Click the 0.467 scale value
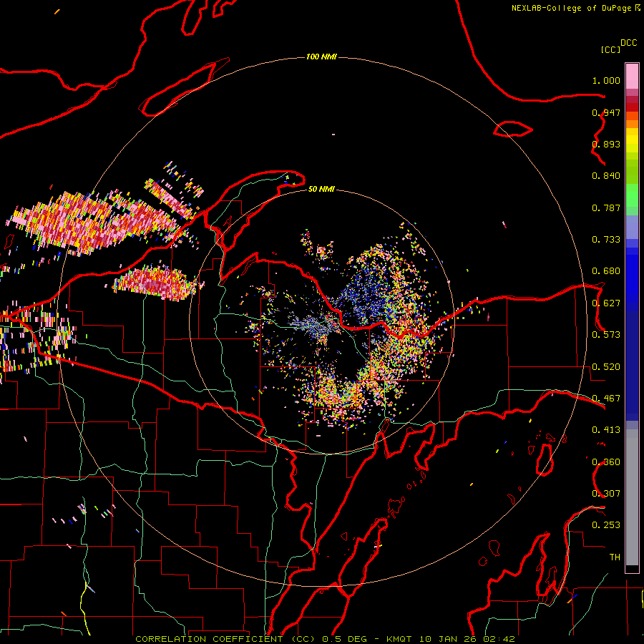The height and width of the screenshot is (644, 644). pos(606,399)
